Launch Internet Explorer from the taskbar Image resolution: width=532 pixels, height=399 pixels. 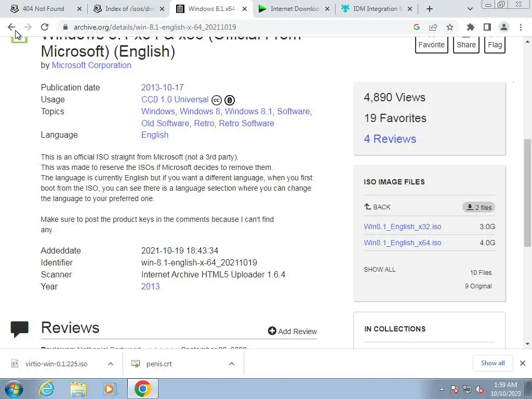tap(46, 389)
